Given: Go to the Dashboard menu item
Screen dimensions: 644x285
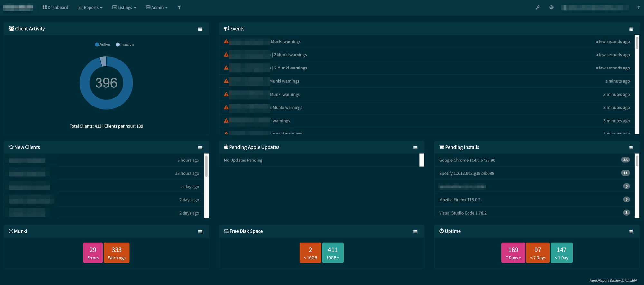Looking at the screenshot, I should (x=55, y=7).
